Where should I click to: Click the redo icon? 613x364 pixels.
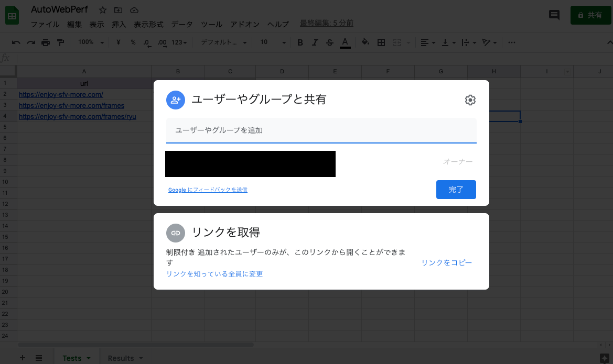tap(31, 42)
